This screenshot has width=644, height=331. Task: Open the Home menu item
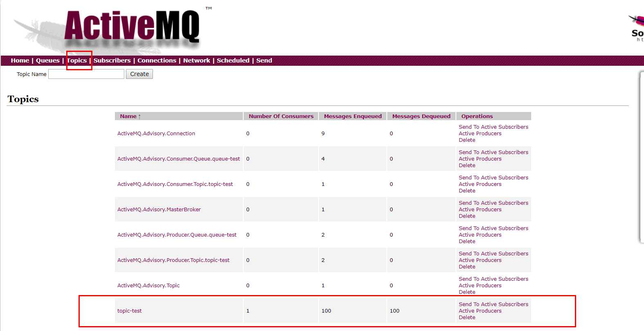click(20, 60)
